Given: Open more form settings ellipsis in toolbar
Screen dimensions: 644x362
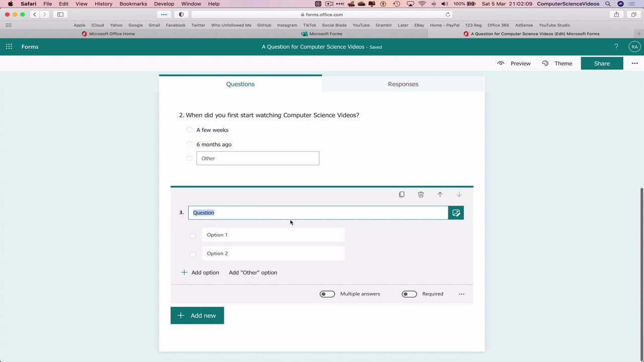Looking at the screenshot, I should tap(634, 63).
